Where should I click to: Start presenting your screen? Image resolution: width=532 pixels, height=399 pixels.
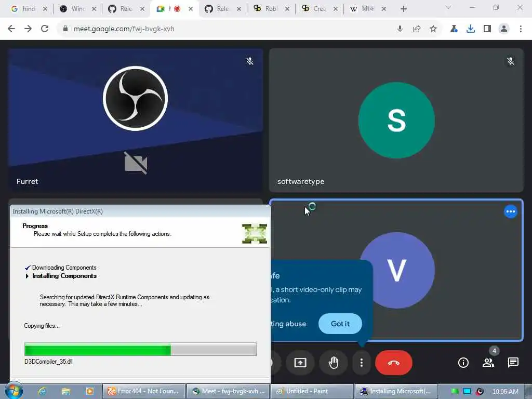pyautogui.click(x=300, y=363)
